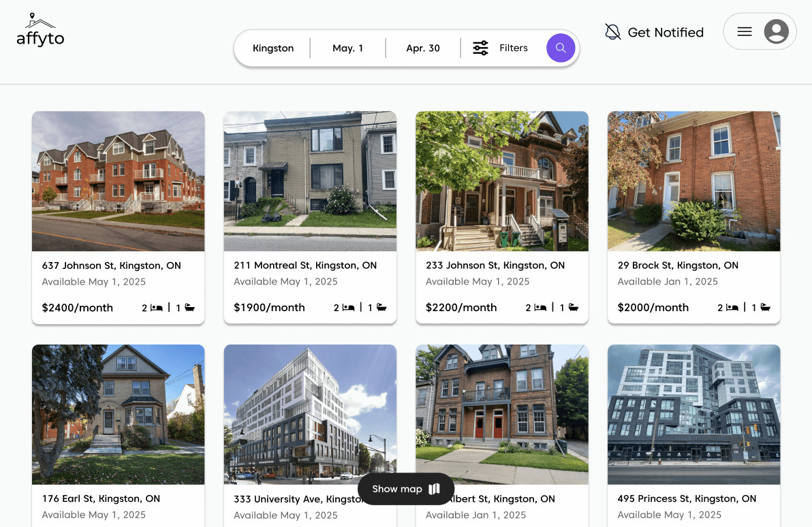Click bathtub icon on 233 Johnson St card

coord(574,308)
